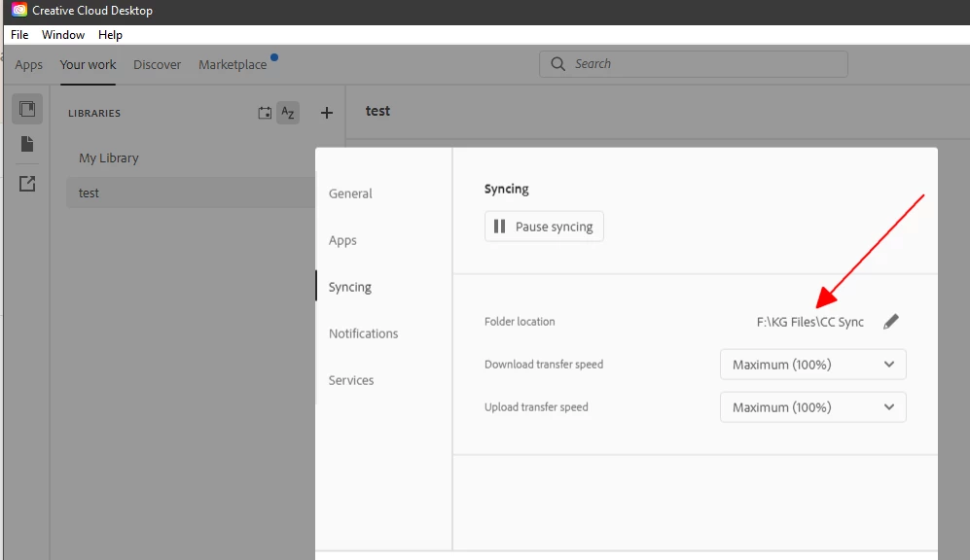Click the test library heading
This screenshot has height=560, width=970.
point(377,111)
